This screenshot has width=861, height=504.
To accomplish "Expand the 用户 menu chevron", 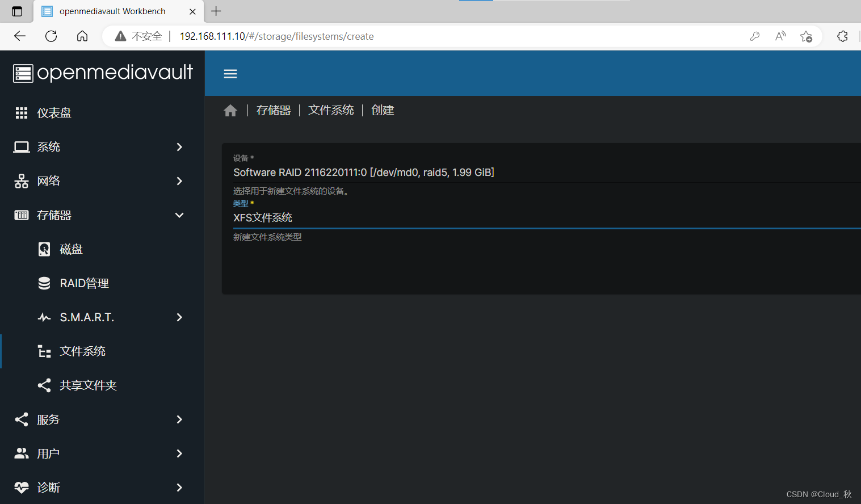I will pos(179,453).
